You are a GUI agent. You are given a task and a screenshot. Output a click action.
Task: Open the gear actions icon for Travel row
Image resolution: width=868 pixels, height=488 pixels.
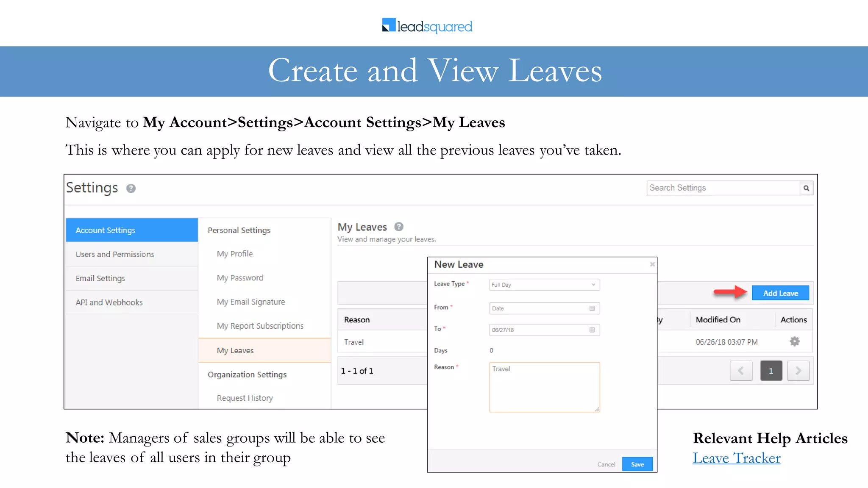(x=795, y=341)
